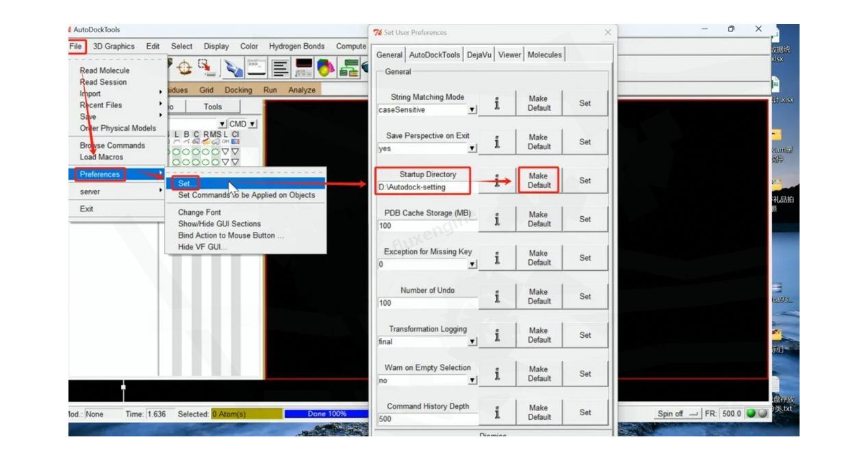
Task: Click the gray indicator light near FR
Action: (761, 414)
